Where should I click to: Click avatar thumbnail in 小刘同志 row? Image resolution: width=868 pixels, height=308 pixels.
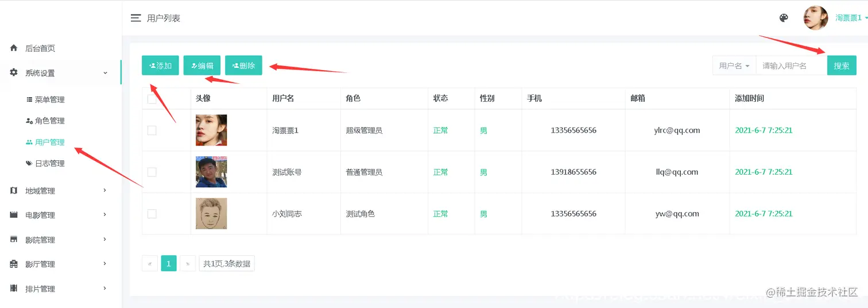point(211,214)
